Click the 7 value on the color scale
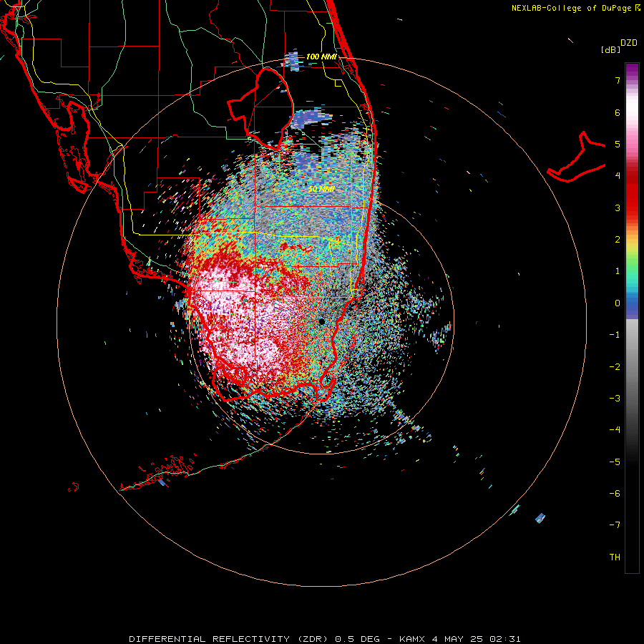644x644 pixels. pos(618,80)
